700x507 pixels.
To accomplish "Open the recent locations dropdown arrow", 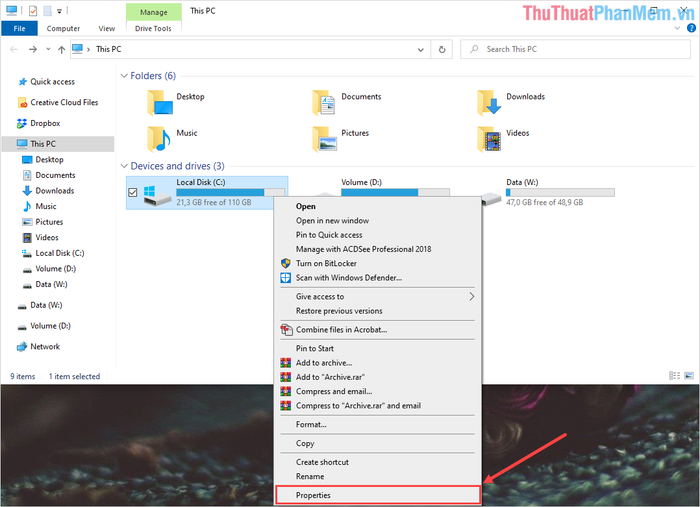I will point(48,50).
